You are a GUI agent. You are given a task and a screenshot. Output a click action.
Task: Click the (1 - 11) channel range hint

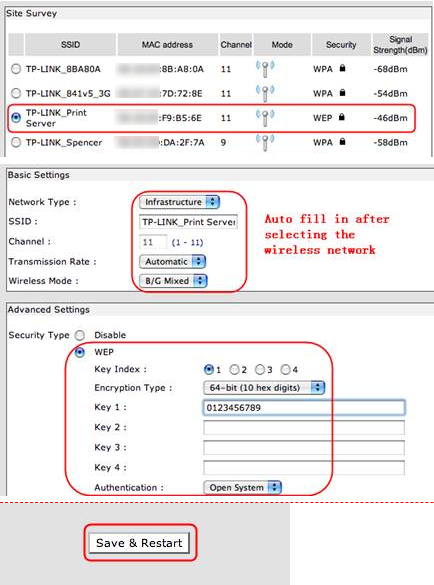(187, 243)
